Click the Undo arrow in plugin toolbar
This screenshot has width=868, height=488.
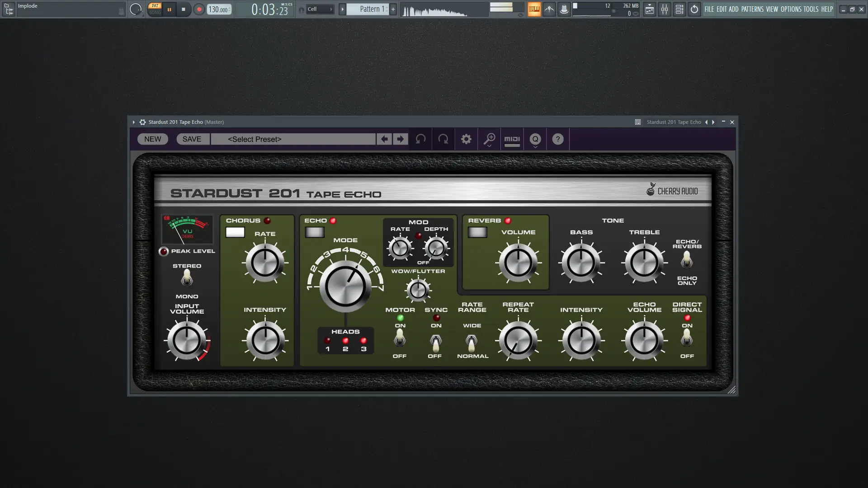point(420,139)
